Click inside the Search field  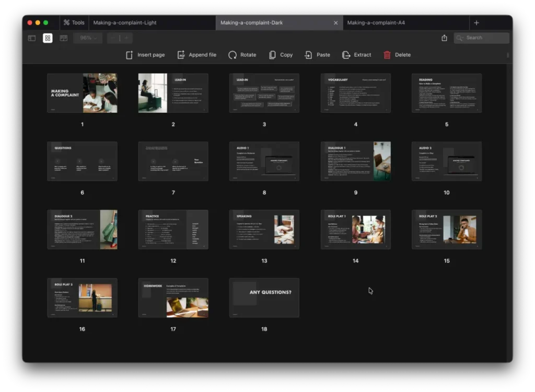click(481, 38)
